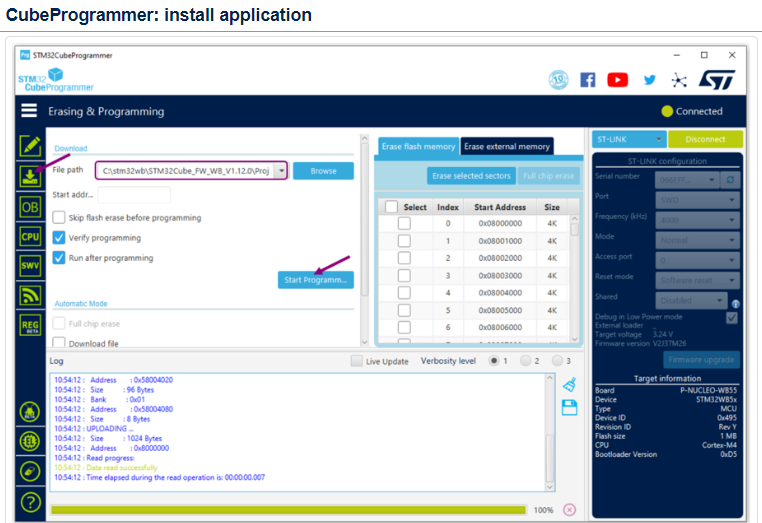
Task: Click the download panel vertical scrollbar
Action: pos(364,241)
